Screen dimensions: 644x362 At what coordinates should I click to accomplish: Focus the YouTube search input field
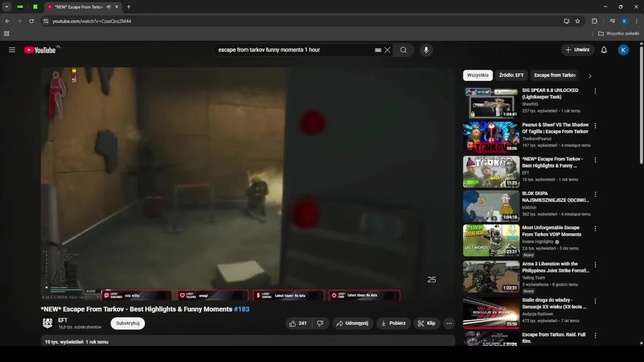294,50
